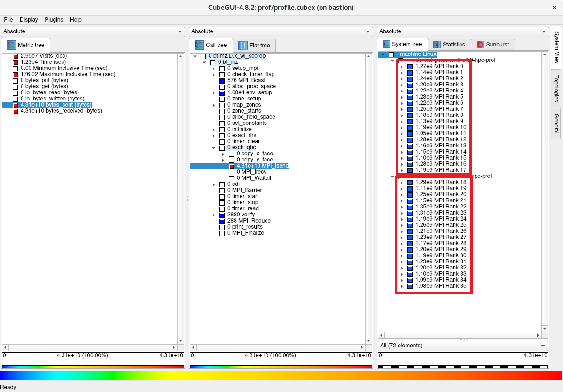Click the rainbow color scale bar

click(281, 376)
